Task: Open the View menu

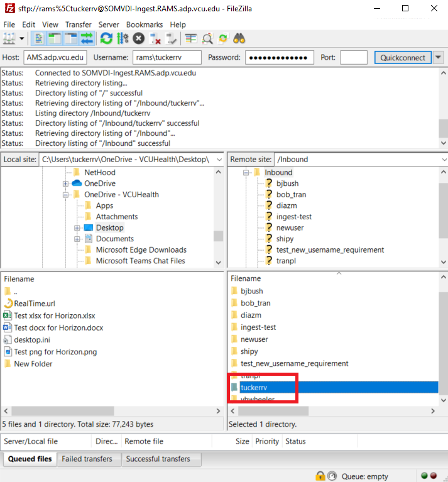Action: [x=50, y=25]
